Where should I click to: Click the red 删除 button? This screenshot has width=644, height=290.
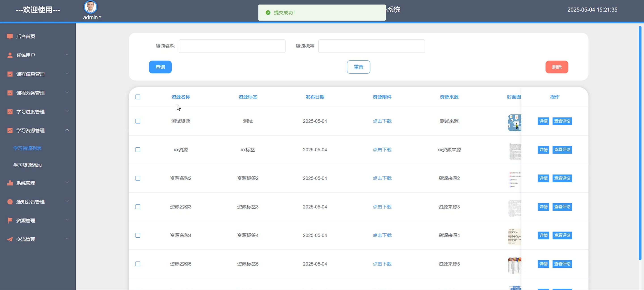(x=557, y=67)
